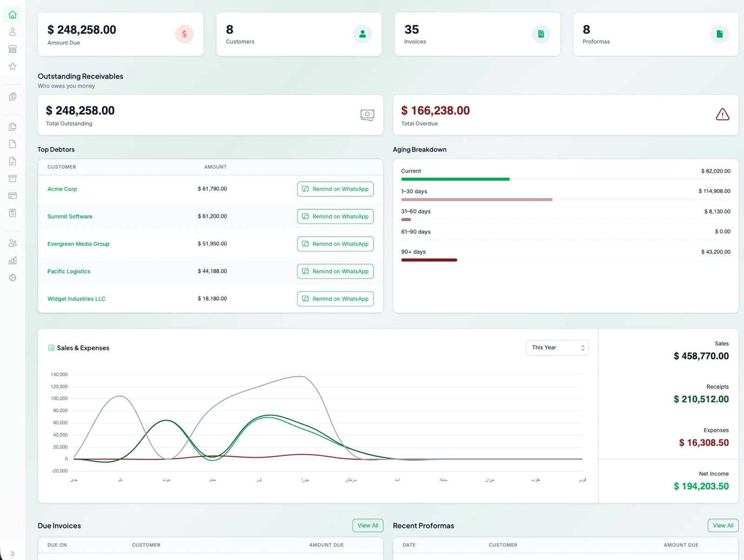Open the Evergreen Media Group customer link
Image resolution: width=744 pixels, height=560 pixels.
pos(78,244)
